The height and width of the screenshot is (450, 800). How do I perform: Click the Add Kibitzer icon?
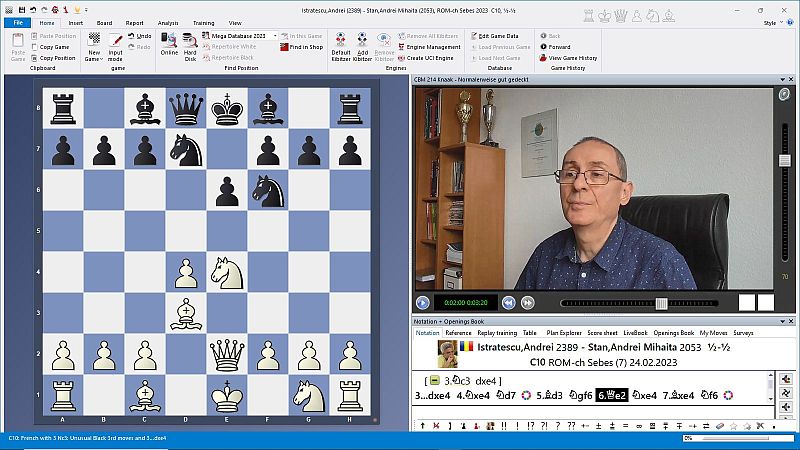[x=363, y=44]
